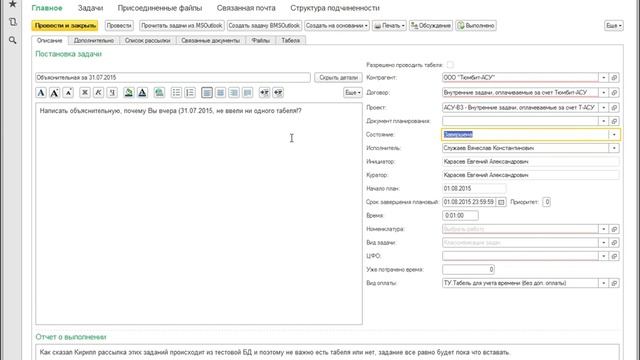640x360 pixels.
Task: Open Еще menu in editor toolbar
Action: click(353, 93)
